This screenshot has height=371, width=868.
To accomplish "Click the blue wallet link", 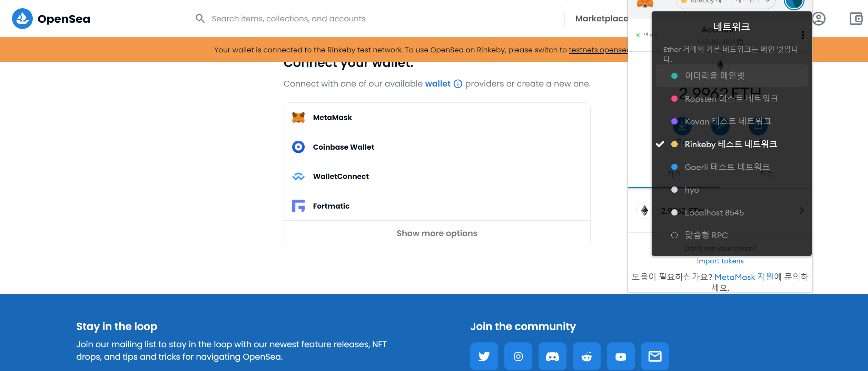I will pos(437,84).
